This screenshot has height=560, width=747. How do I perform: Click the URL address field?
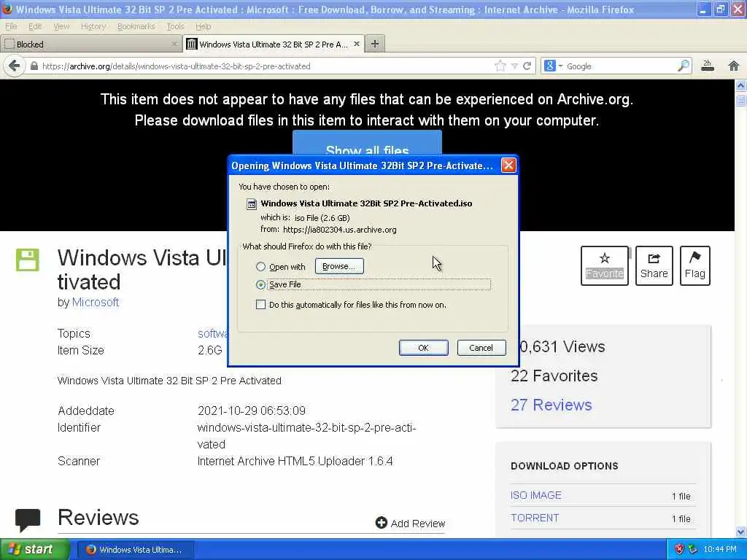pos(267,66)
